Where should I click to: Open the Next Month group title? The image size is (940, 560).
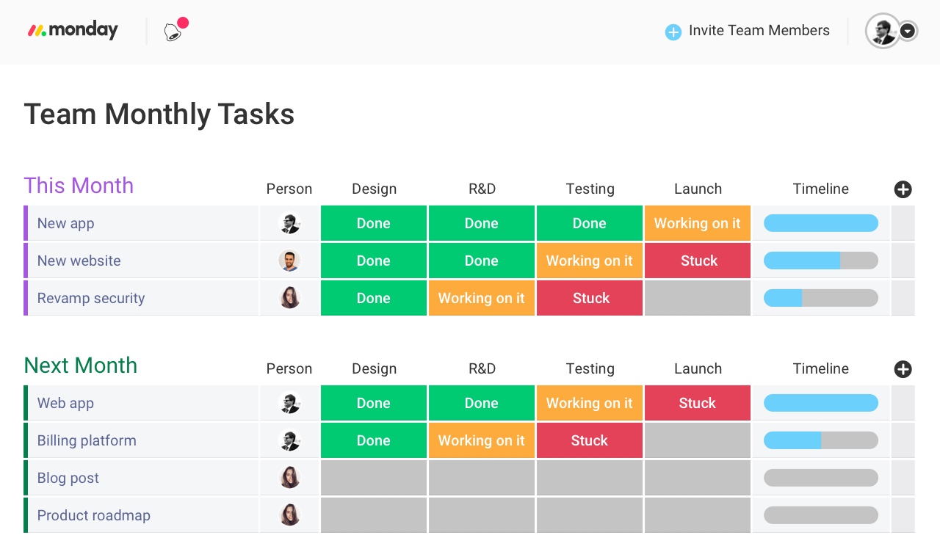(81, 366)
